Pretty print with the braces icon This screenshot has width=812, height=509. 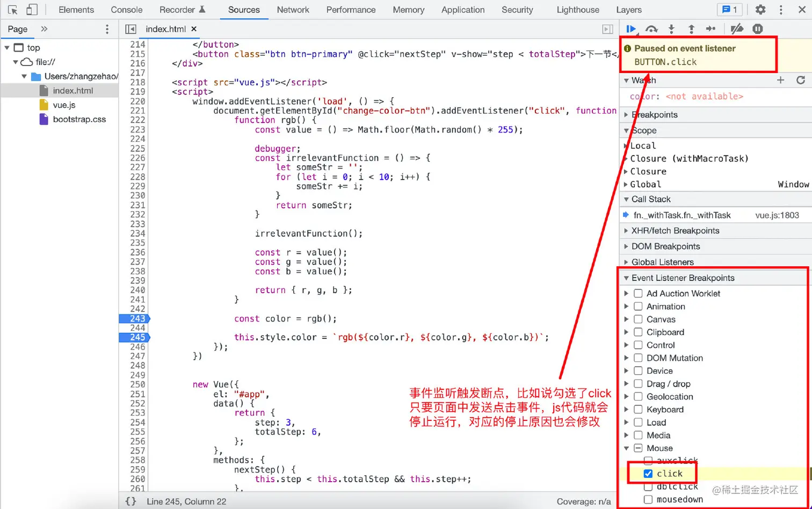[130, 501]
